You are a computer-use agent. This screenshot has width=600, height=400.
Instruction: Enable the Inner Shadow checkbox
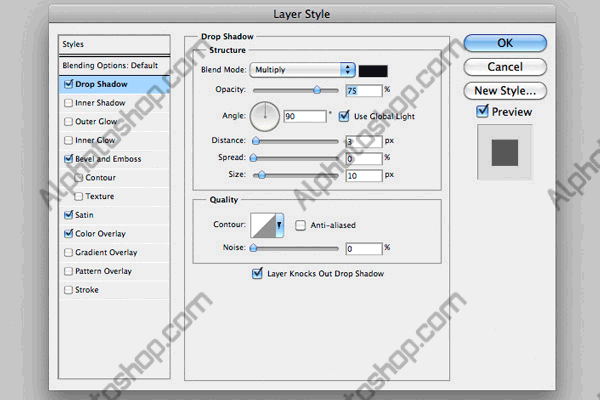68,103
